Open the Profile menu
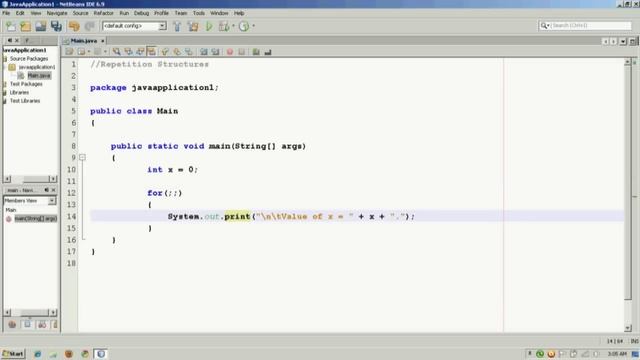 [x=161, y=13]
